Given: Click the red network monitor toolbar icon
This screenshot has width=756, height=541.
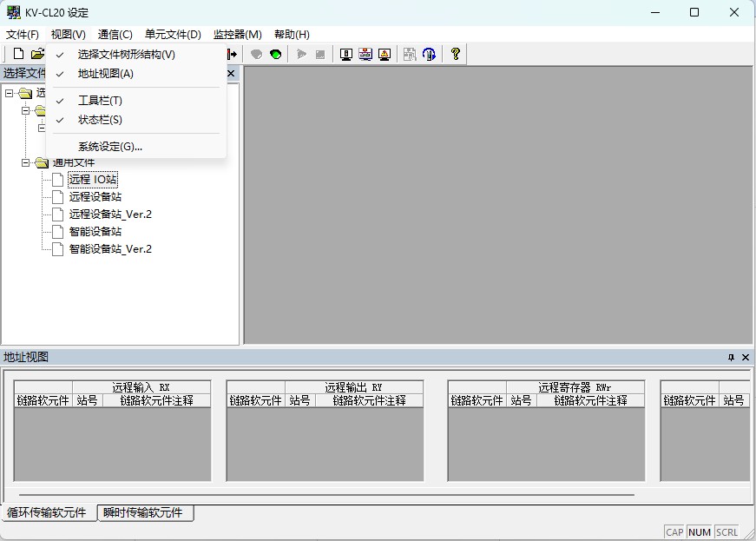Looking at the screenshot, I should [365, 54].
